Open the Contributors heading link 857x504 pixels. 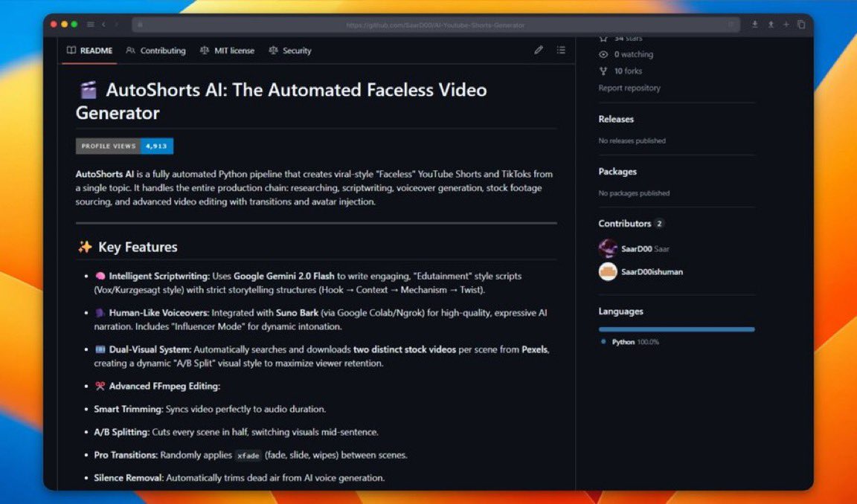pyautogui.click(x=625, y=223)
